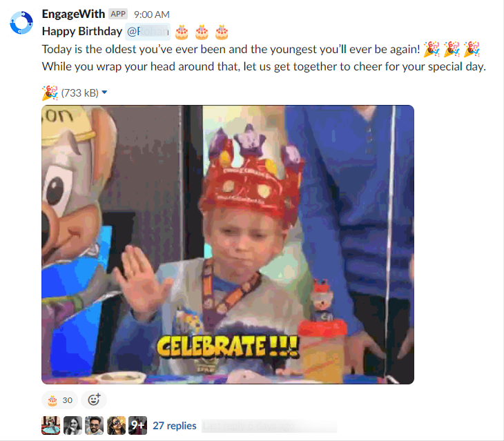Click the (733 kB) file size label
Screen dimensions: 504x441
pos(79,93)
